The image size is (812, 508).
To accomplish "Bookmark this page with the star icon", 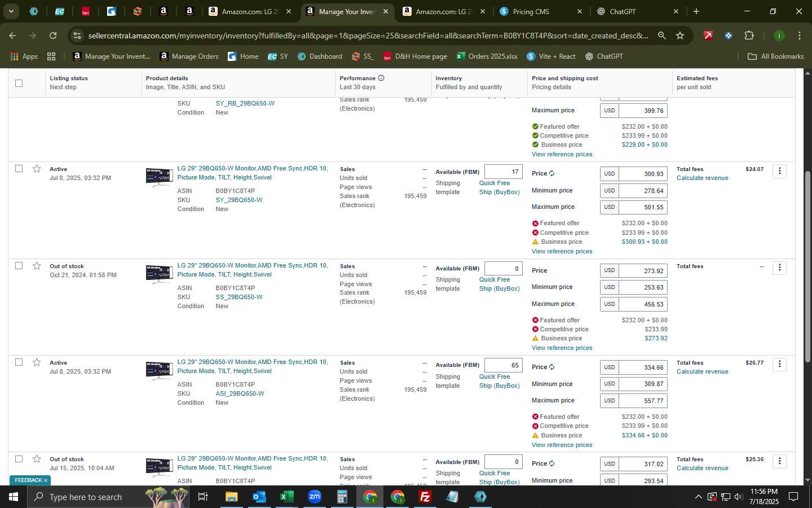I will [x=680, y=36].
